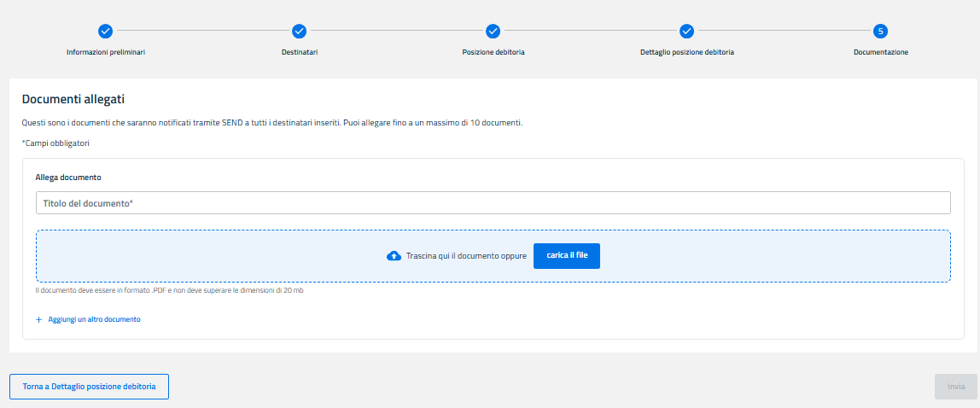Click the plus icon to add a document
Screen dimensions: 980x408
(x=38, y=319)
